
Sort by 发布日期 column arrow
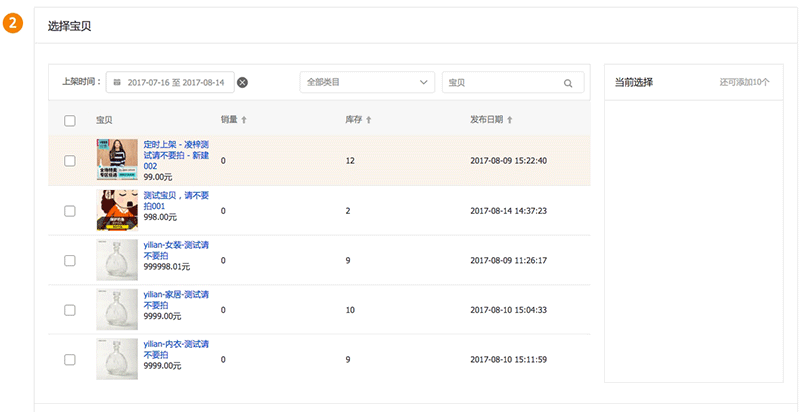509,120
